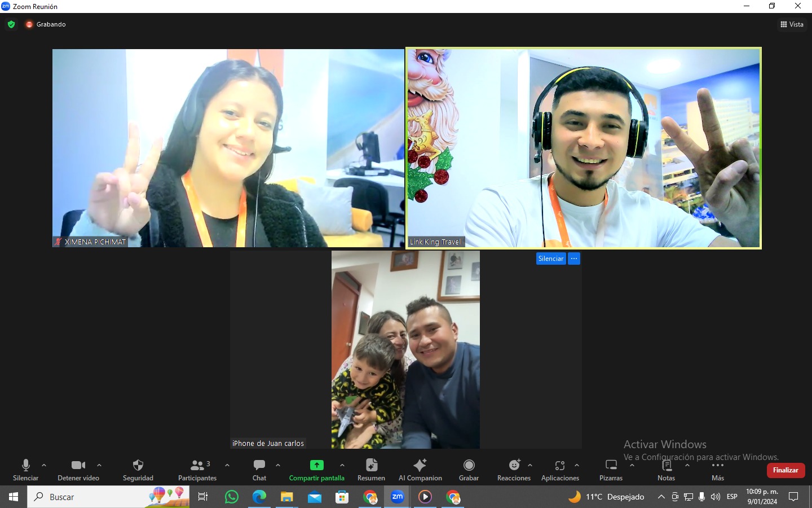The height and width of the screenshot is (508, 812).
Task: Click Silenciar button on Juan carlos video
Action: tap(550, 259)
